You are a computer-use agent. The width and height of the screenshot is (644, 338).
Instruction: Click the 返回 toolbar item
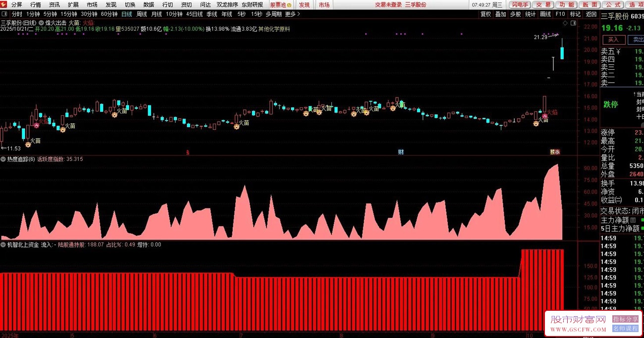591,14
